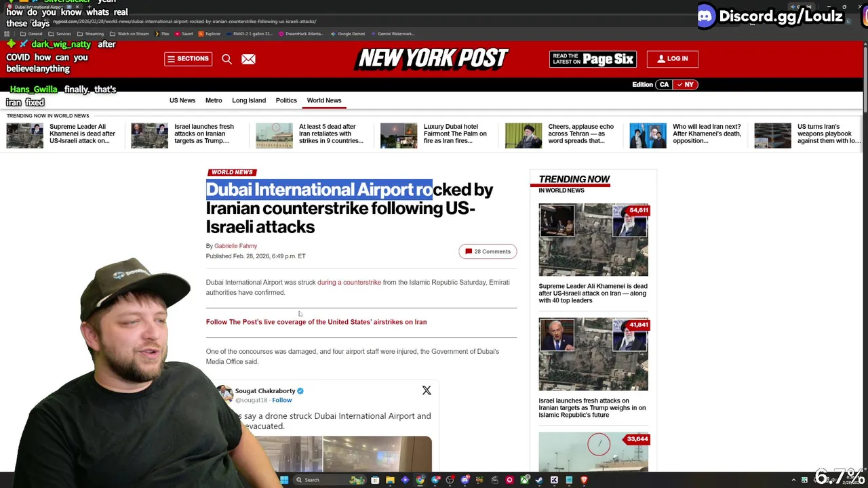Open the General bookmarks folder
The image size is (868, 488).
pos(31,34)
